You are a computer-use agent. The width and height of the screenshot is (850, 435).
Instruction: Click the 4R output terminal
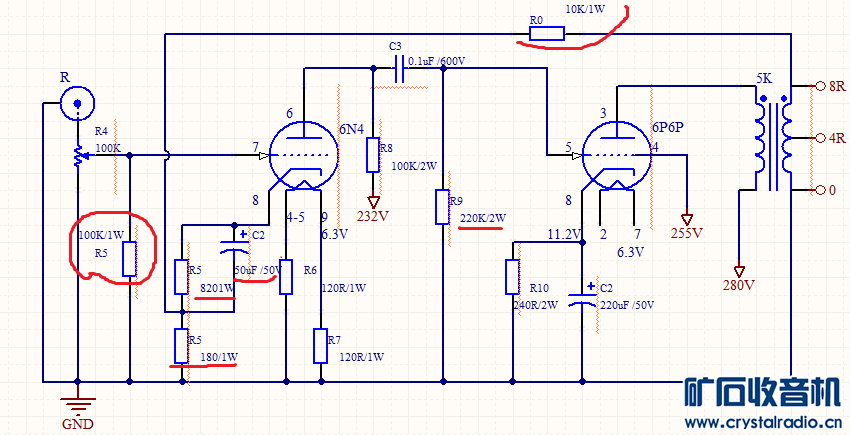(820, 138)
